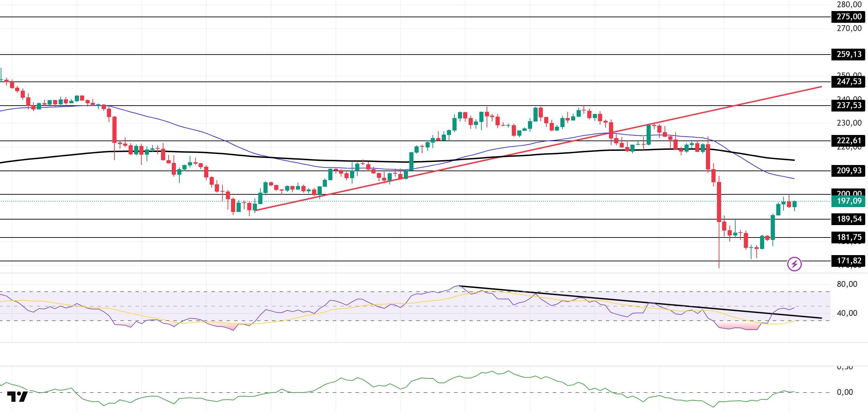Select the 222,61 price level label
This screenshot has height=417, width=868.
848,140
